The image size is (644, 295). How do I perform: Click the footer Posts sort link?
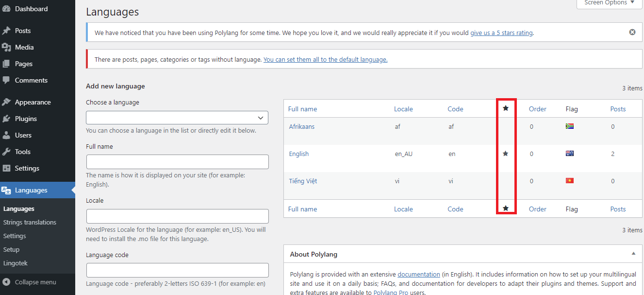tap(618, 209)
